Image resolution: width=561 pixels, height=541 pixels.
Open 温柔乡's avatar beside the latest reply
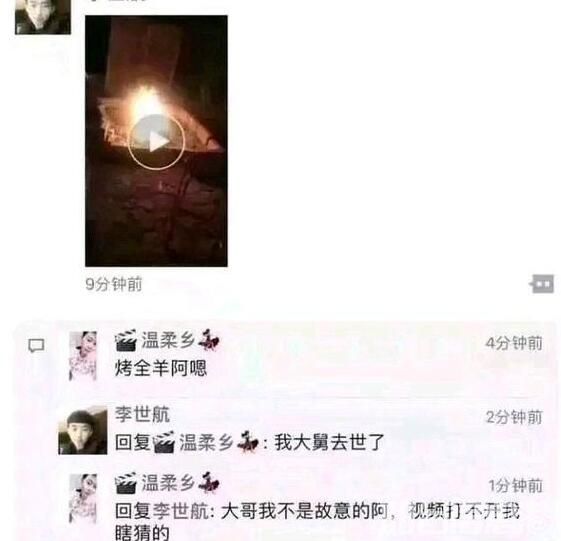tap(83, 498)
